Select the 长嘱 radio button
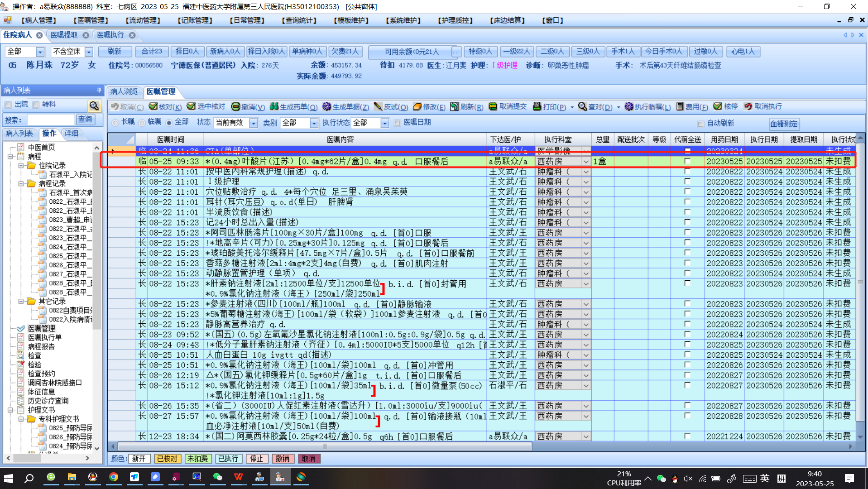The image size is (868, 489). pos(115,123)
